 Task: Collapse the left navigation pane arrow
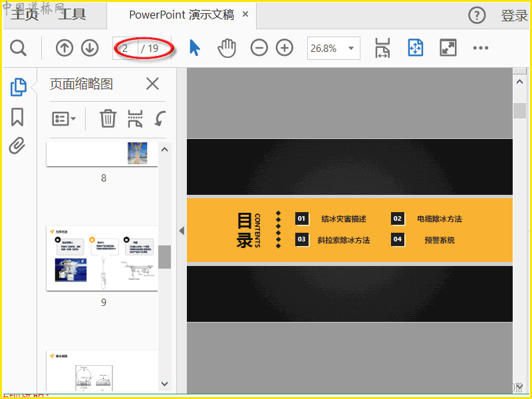(182, 231)
